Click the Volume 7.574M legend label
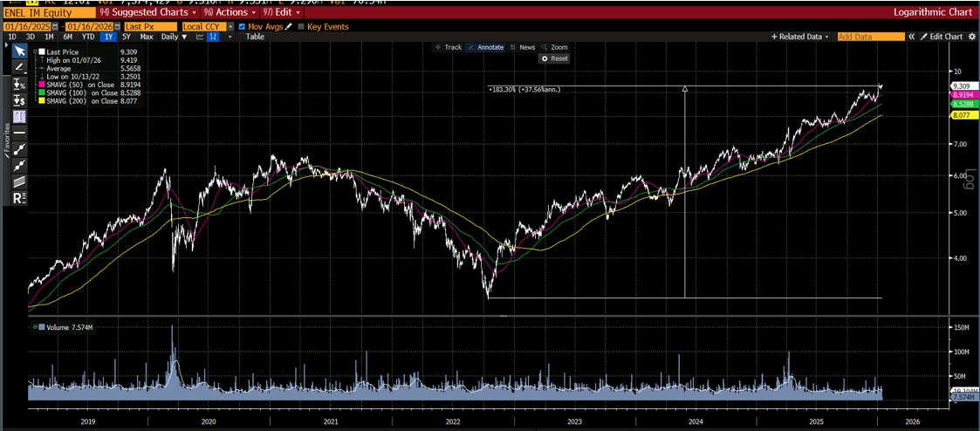 [70, 327]
